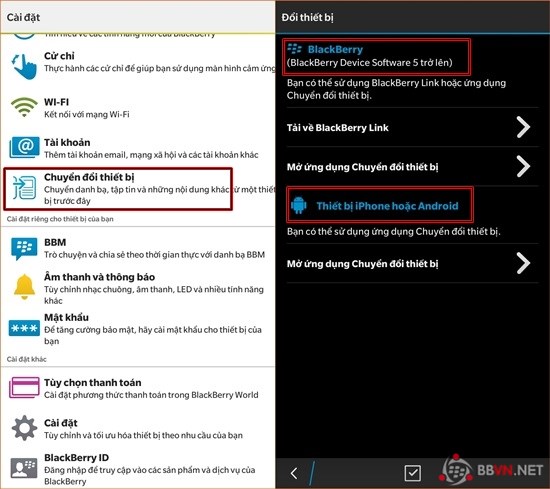
Task: Open the Tài khoản accounts entry
Action: pyautogui.click(x=138, y=148)
